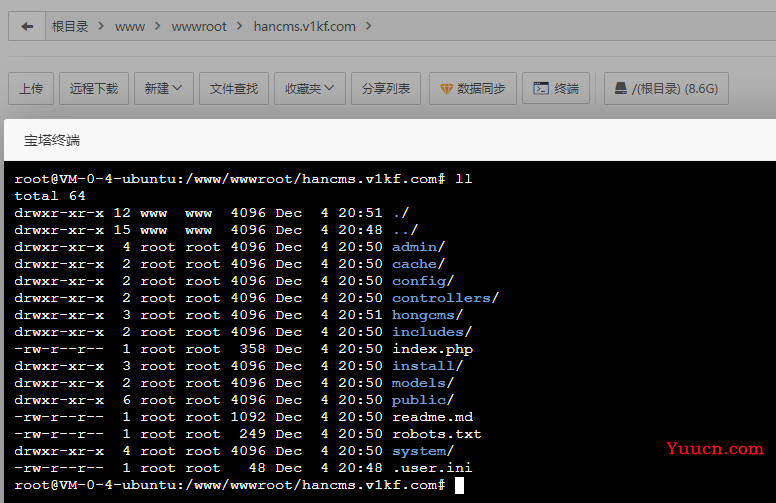Click the ../ entry in terminal listing
This screenshot has height=503, width=776.
coord(405,230)
